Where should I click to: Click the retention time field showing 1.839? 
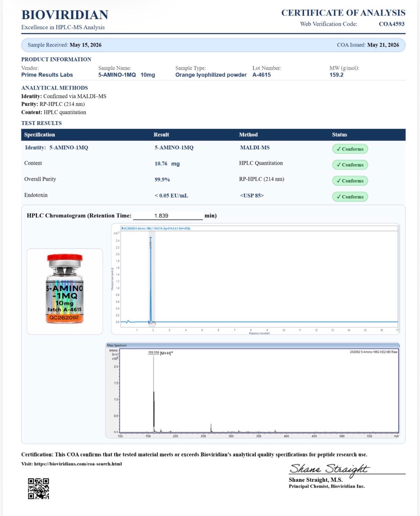168,216
